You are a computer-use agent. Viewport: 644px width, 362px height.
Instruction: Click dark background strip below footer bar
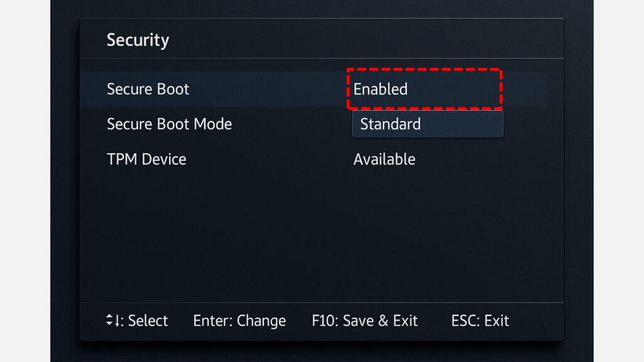tap(321, 352)
